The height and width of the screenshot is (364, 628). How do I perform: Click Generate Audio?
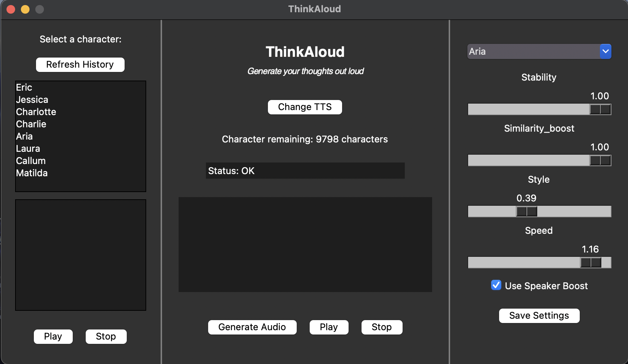[x=252, y=327]
